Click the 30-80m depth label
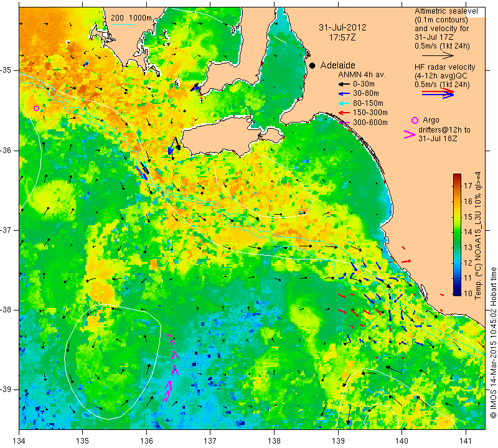498x448 pixels. [366, 93]
